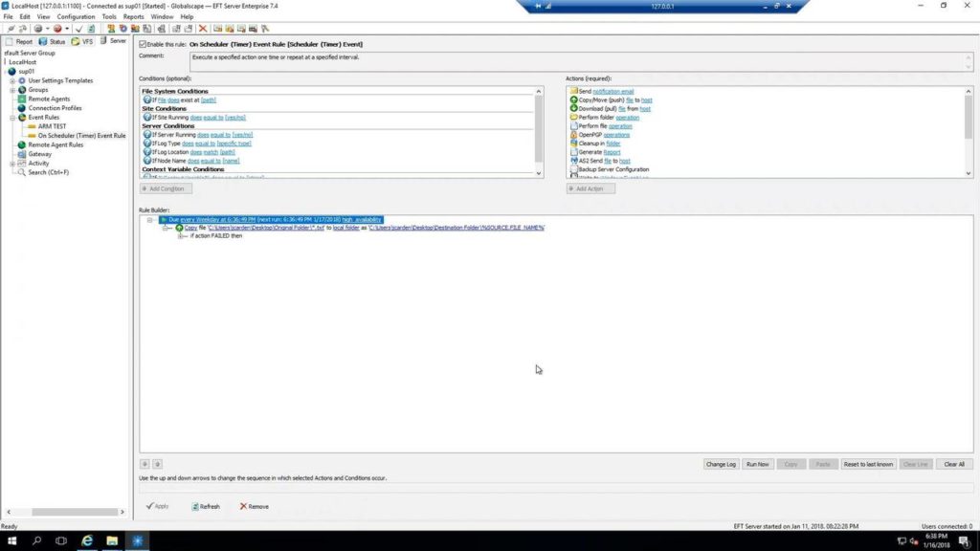Click the Refresh button
980x551 pixels.
tap(208, 506)
